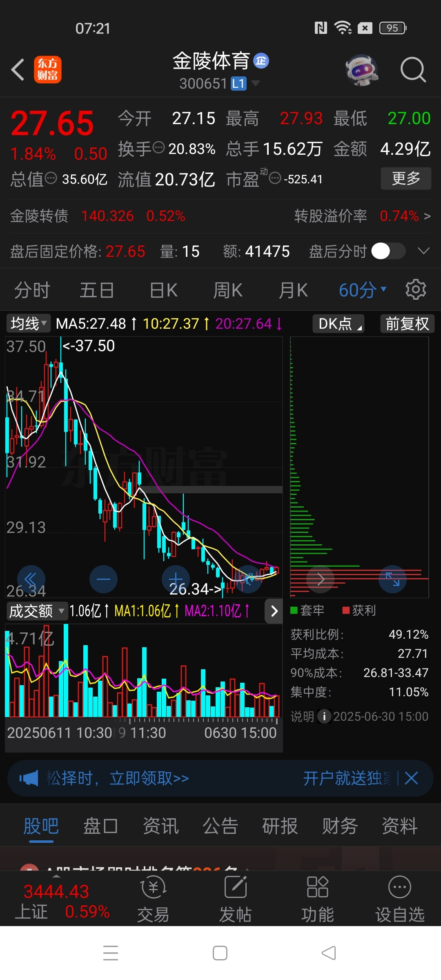Tap the turnover volume bar chart
This screenshot has height=980, width=441.
point(144,671)
